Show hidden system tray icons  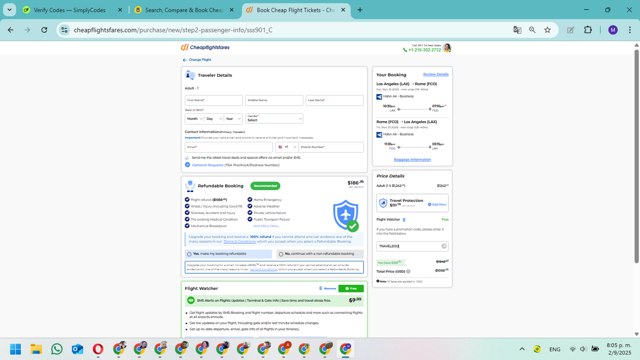pyautogui.click(x=522, y=349)
